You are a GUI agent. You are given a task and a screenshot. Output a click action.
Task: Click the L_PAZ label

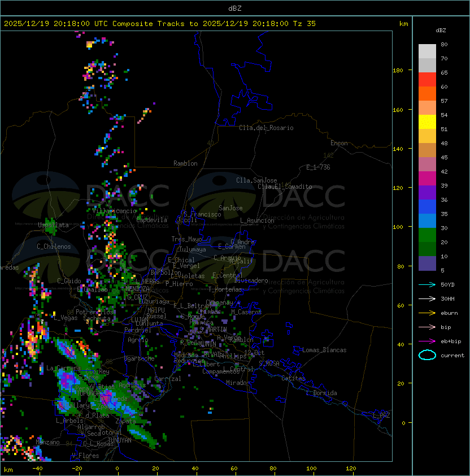point(381,416)
